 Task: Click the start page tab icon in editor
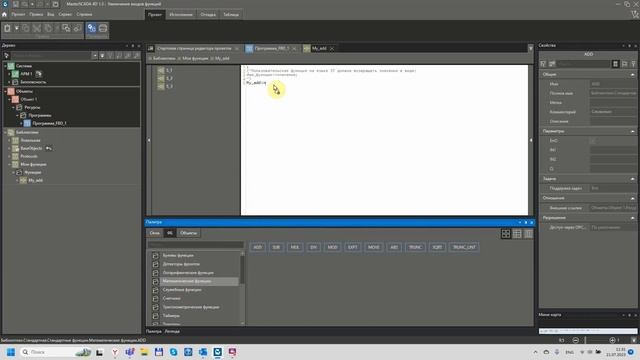tap(151, 48)
